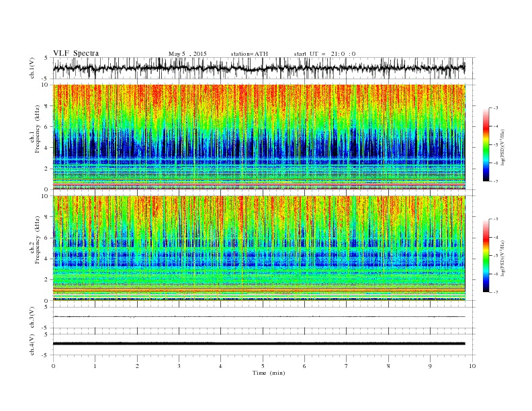
Task: Click the 'station=ATH' header label
Action: coord(249,54)
